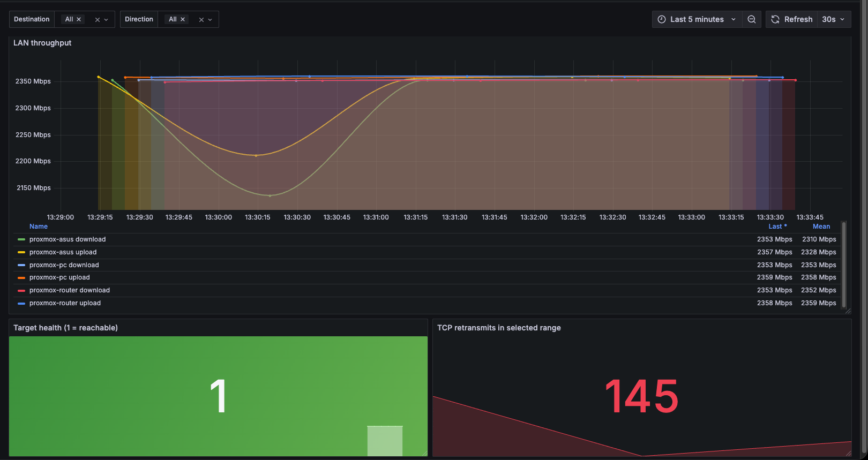Clear the Destination variable selection
The height and width of the screenshot is (460, 868).
[x=97, y=20]
